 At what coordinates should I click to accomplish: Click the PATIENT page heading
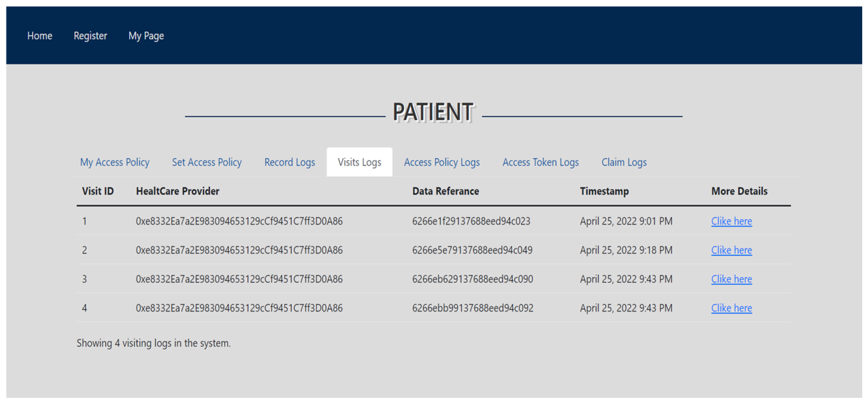pyautogui.click(x=433, y=112)
